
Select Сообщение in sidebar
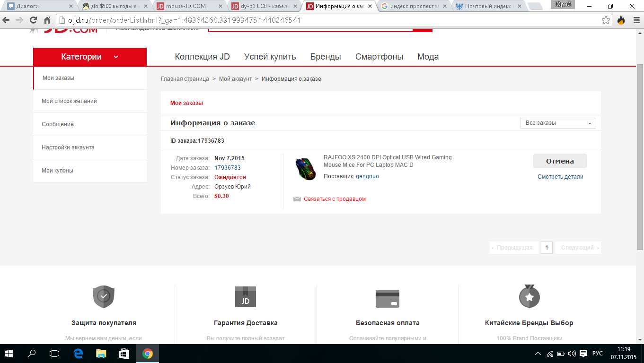pyautogui.click(x=90, y=124)
